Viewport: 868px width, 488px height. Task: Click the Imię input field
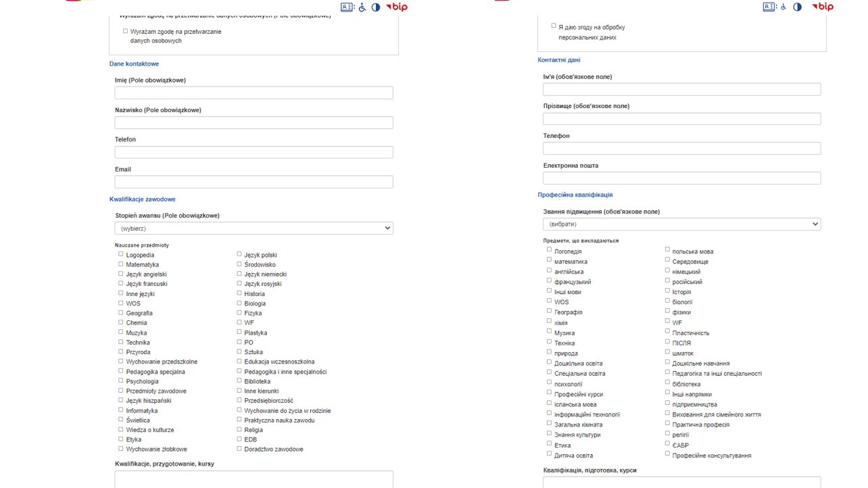click(x=254, y=93)
